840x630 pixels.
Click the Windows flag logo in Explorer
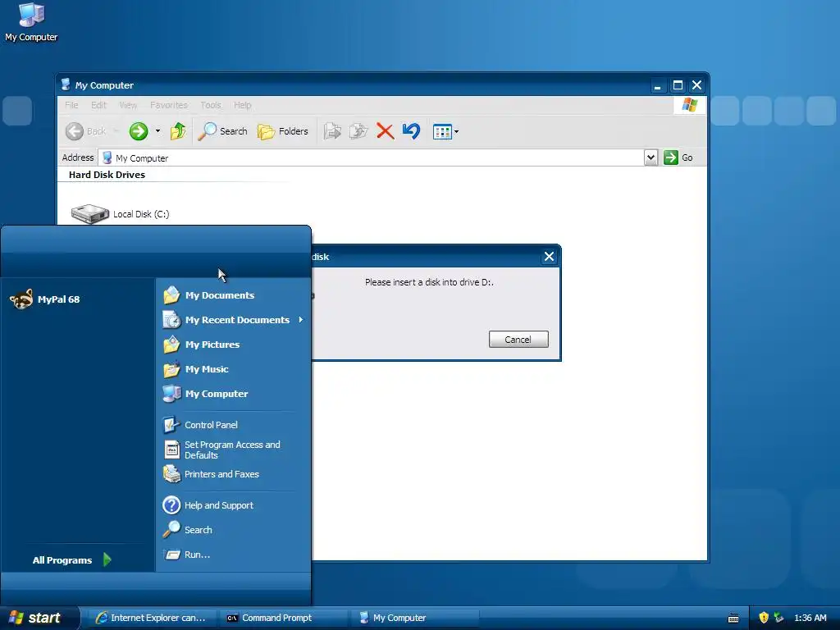tap(689, 105)
